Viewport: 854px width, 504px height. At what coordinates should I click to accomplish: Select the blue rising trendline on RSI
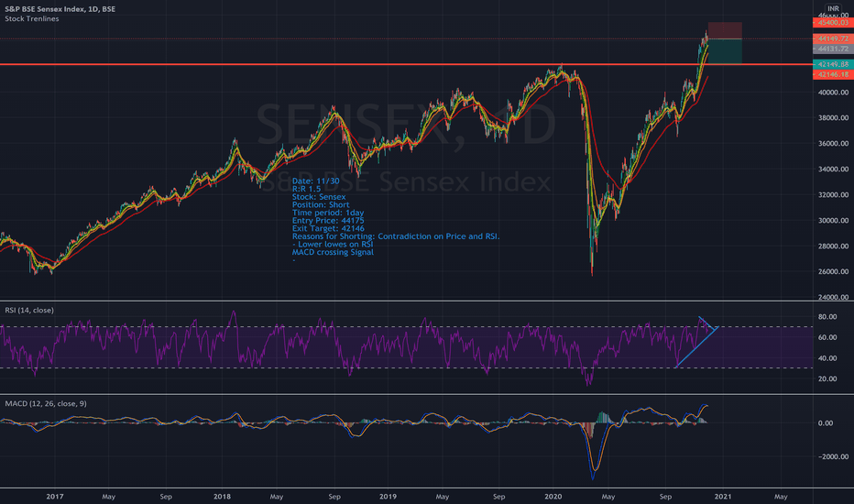[x=697, y=346]
